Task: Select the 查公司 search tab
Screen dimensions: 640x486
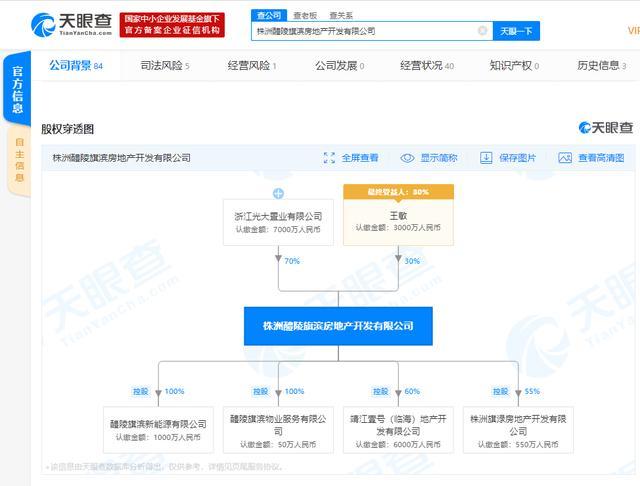Action: (269, 15)
